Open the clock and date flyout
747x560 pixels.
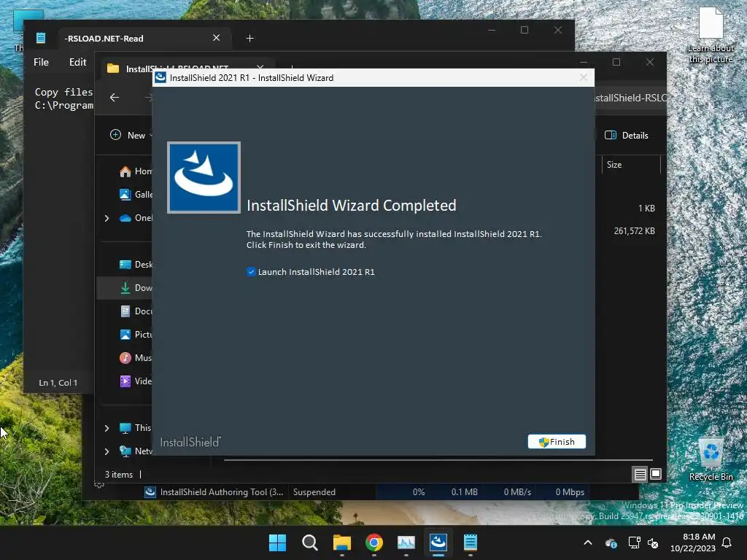[x=693, y=542]
